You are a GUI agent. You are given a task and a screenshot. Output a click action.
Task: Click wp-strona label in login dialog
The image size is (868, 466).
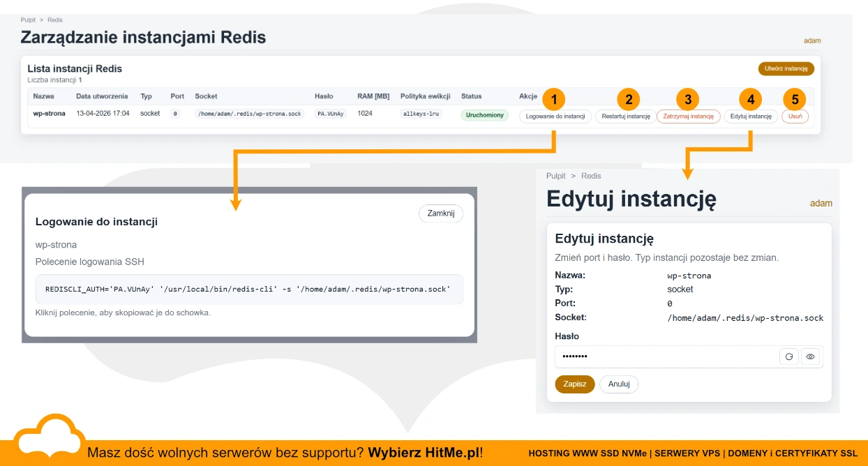[56, 245]
